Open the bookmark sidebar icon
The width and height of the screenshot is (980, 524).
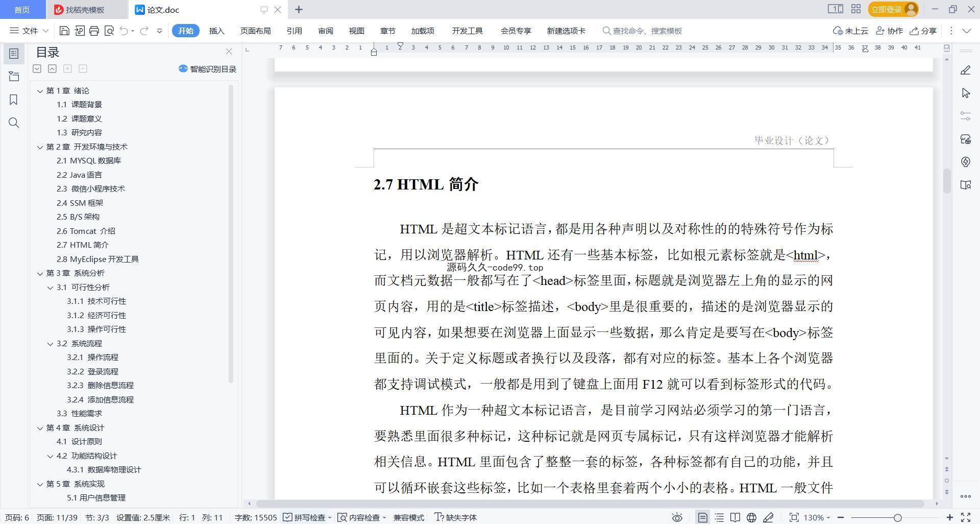[14, 100]
